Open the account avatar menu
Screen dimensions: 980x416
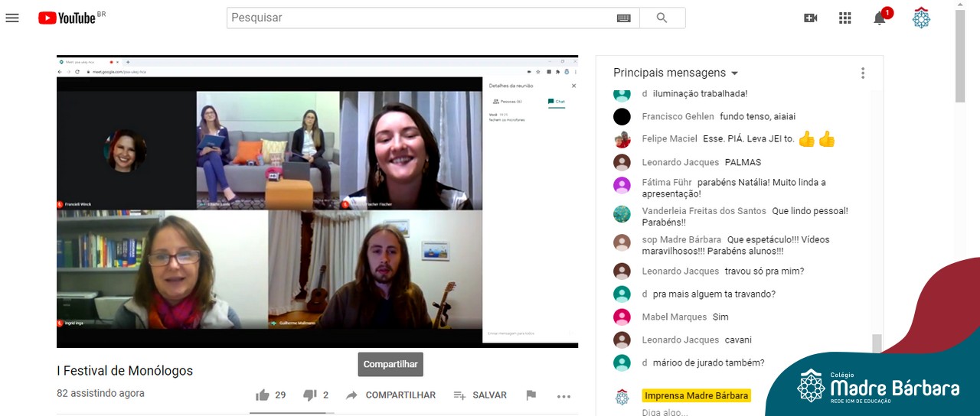click(921, 18)
